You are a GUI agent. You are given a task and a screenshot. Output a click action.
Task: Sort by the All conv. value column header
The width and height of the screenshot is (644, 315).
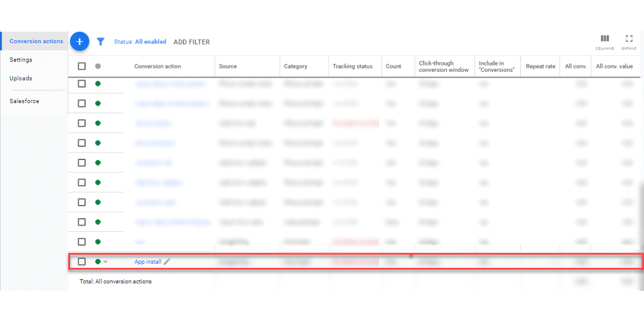point(614,66)
